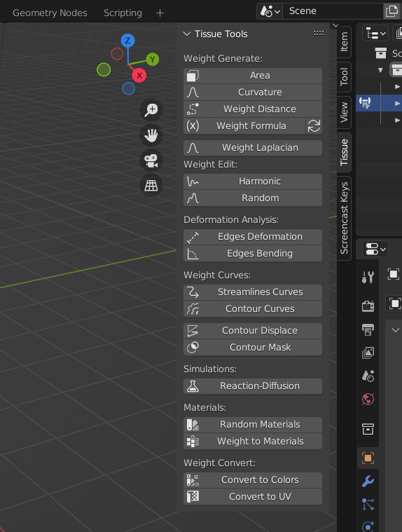Grab the Tissue Tools panel drag handle
The height and width of the screenshot is (532, 402).
pyautogui.click(x=318, y=33)
